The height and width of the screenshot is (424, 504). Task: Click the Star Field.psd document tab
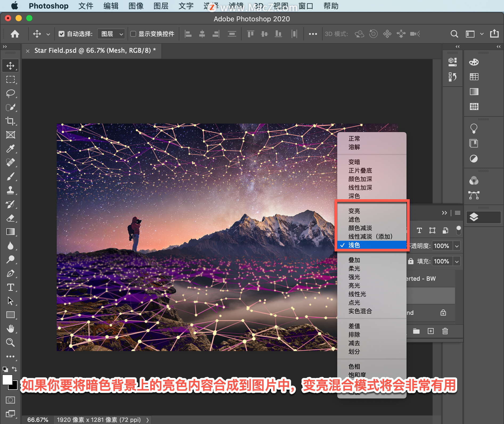(95, 51)
